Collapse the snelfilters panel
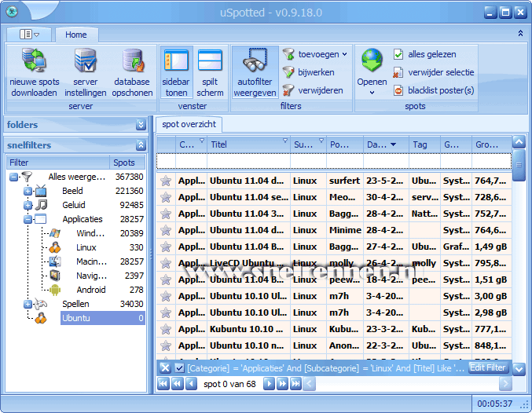Screen dimensions: 532x413 click(141, 145)
